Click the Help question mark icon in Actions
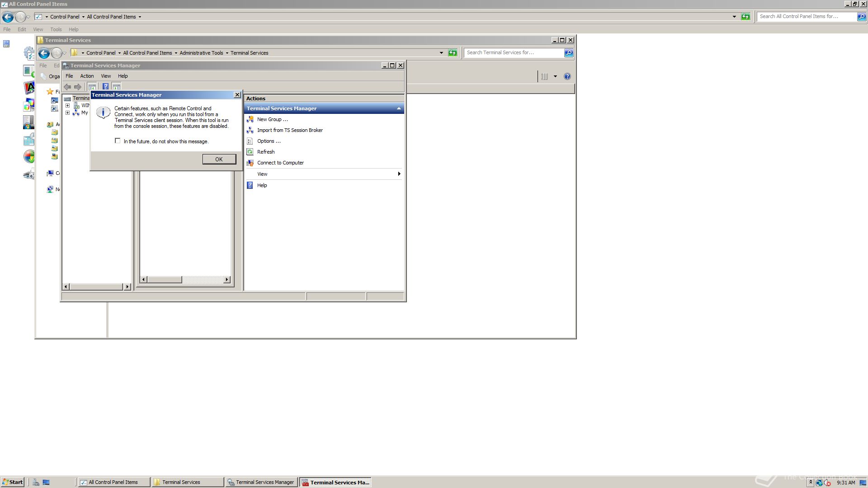 pos(250,185)
